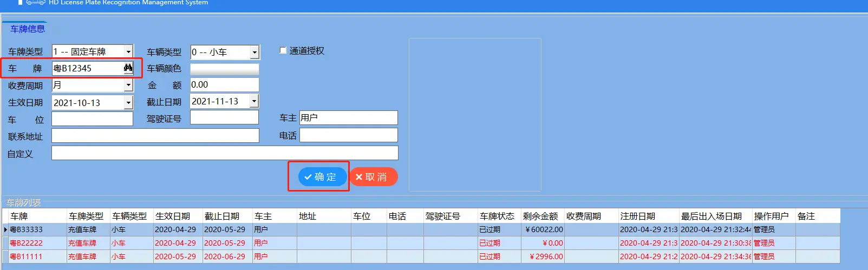This screenshot has width=868, height=270.
Task: Click the 备注 column header
Action: point(817,216)
